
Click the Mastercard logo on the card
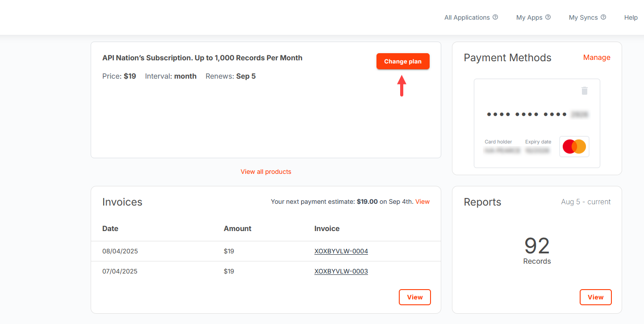tap(574, 147)
